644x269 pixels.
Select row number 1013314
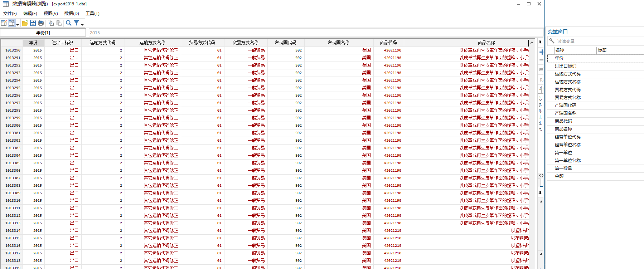click(x=13, y=231)
